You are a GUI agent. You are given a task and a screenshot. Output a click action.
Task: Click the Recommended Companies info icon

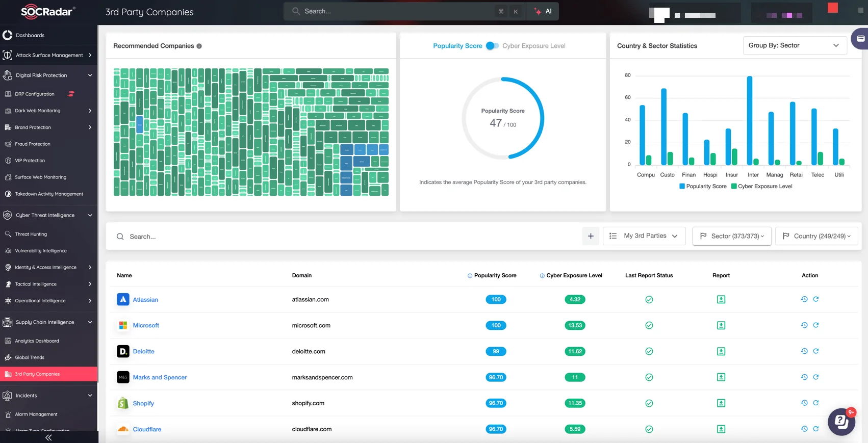[x=199, y=46]
